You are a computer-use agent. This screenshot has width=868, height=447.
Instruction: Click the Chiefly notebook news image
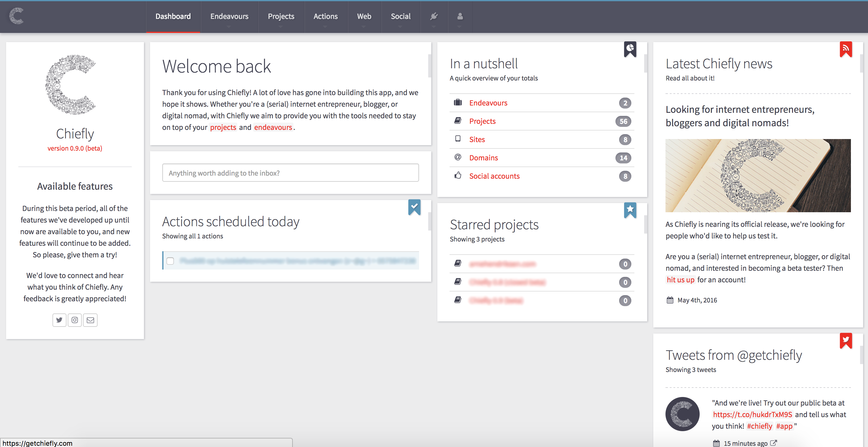(758, 175)
